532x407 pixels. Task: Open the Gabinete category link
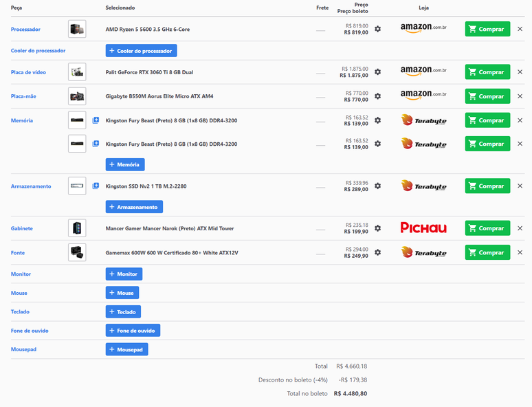(22, 228)
